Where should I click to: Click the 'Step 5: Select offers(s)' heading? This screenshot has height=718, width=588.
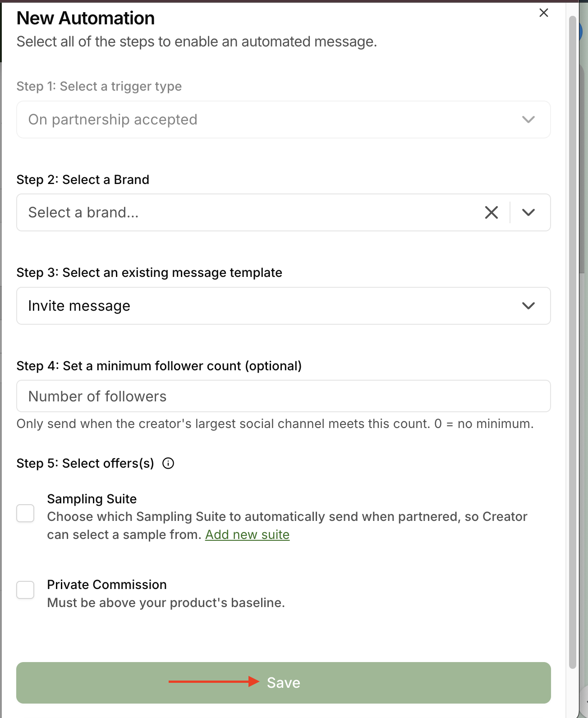click(x=85, y=463)
